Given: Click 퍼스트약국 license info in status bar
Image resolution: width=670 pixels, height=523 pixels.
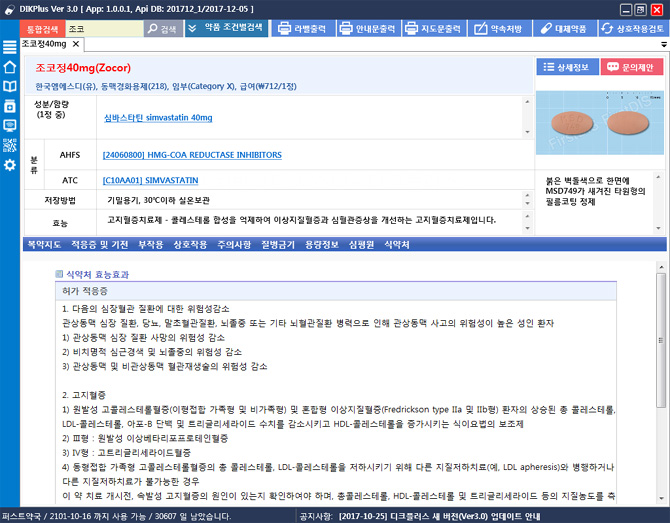Looking at the screenshot, I should coord(116,516).
